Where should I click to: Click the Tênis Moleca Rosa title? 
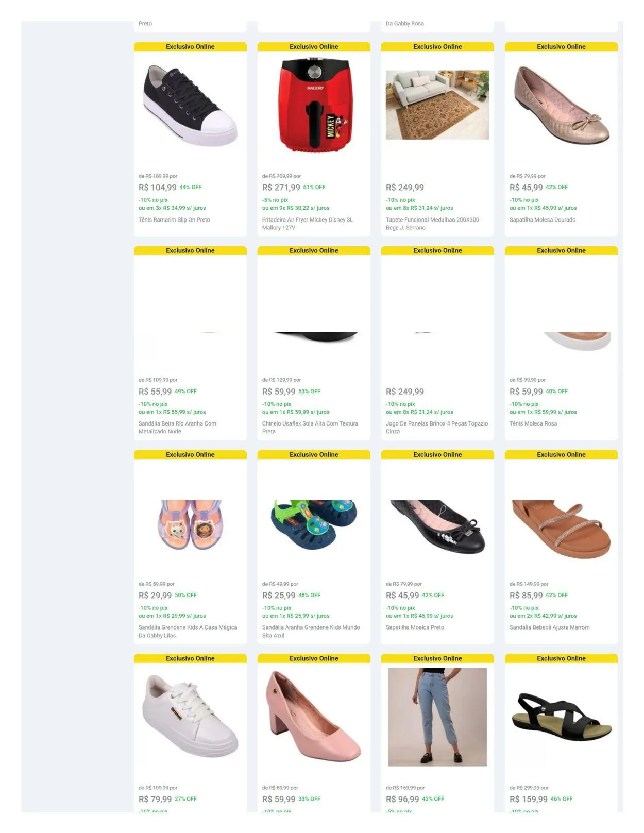[x=533, y=424]
